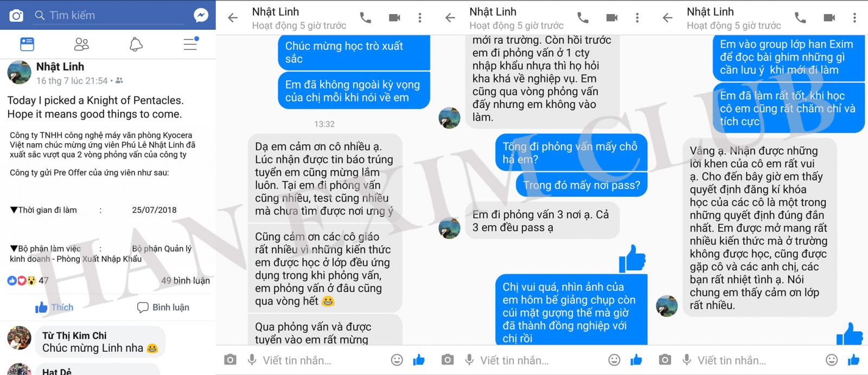868x375 pixels.
Task: Tap Bình luận to comment
Action: [x=163, y=307]
